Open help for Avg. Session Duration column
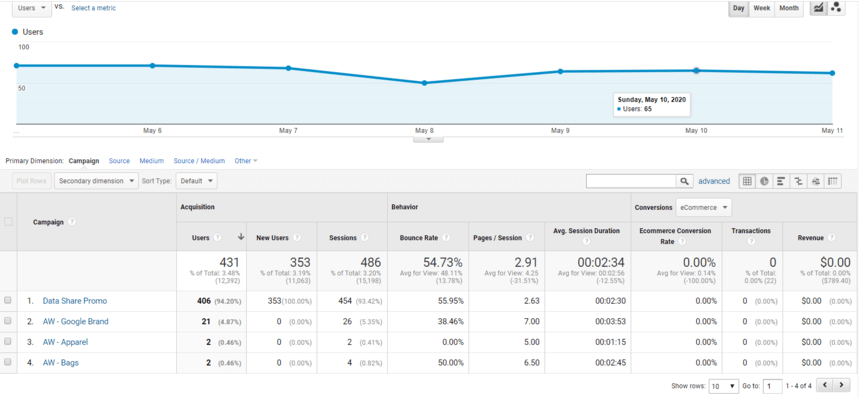Screen dimensions: 859x398 587,241
